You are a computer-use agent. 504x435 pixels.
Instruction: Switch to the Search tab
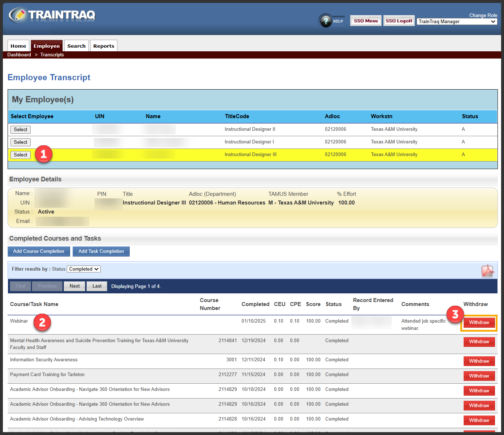(76, 46)
